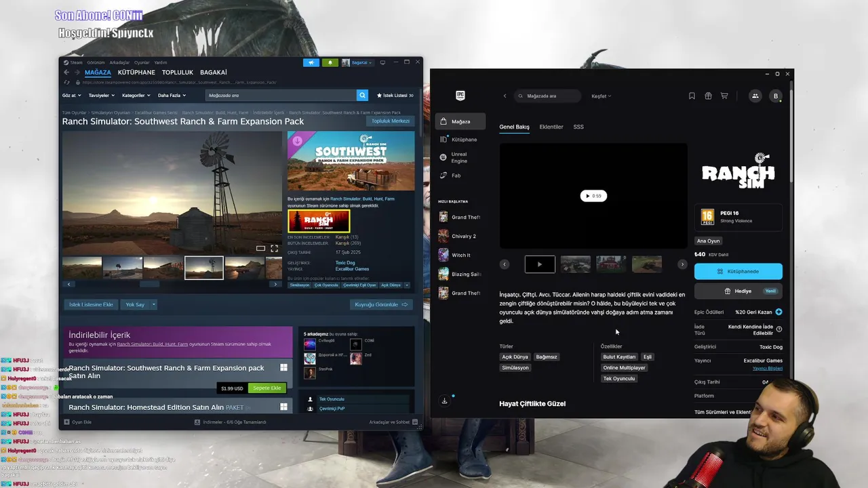
Task: Select highlighted sunset Steam screenshot thumbnail
Action: [204, 268]
